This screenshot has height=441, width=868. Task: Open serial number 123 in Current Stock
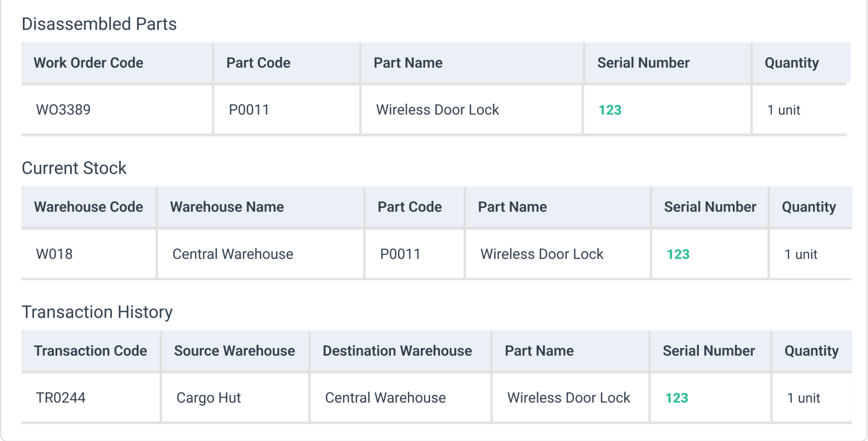coord(677,254)
